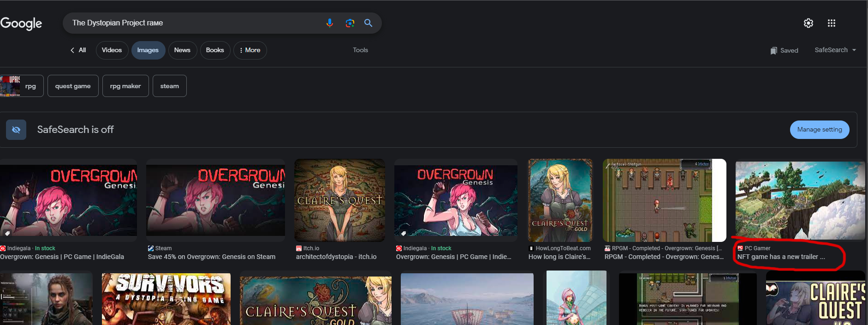Image resolution: width=868 pixels, height=325 pixels.
Task: Start voice search with microphone icon
Action: coord(329,23)
